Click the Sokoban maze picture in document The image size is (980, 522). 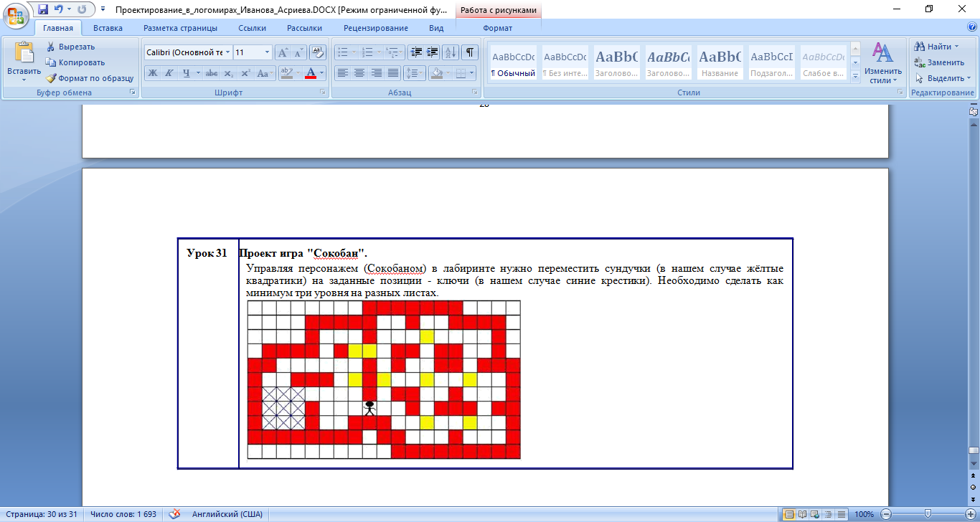click(384, 380)
